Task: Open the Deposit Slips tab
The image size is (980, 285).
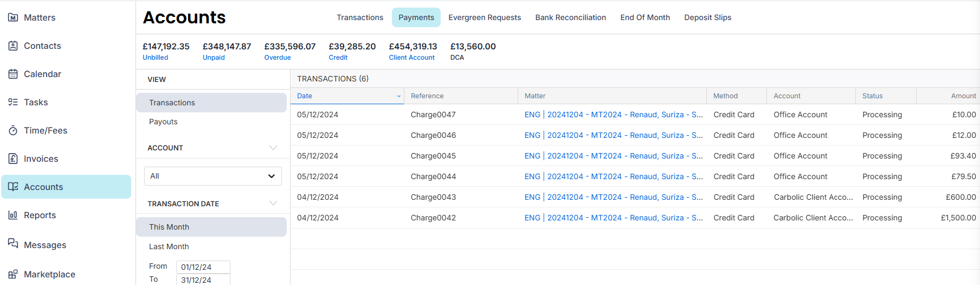Action: point(707,17)
